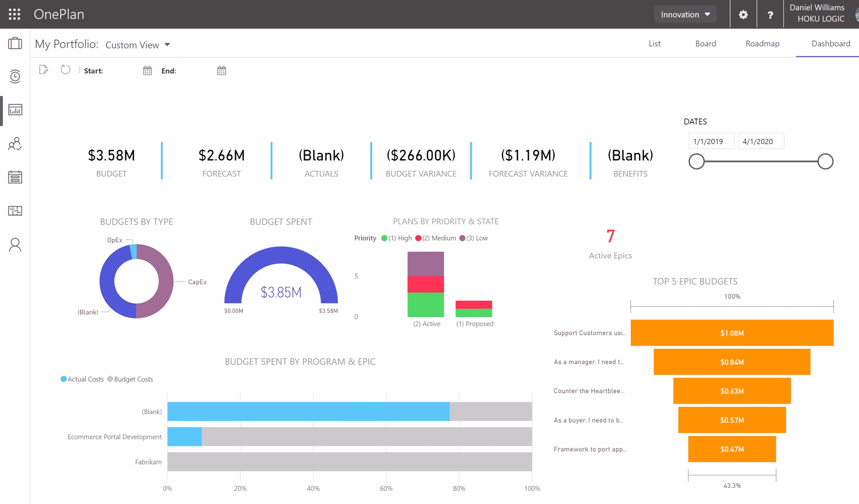Toggle the (2) Medium priority legend item

435,238
